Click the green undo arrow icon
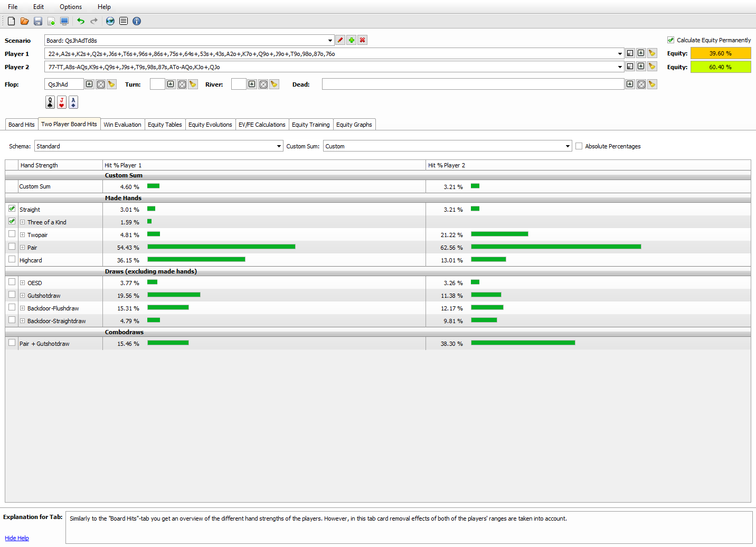 (x=81, y=21)
